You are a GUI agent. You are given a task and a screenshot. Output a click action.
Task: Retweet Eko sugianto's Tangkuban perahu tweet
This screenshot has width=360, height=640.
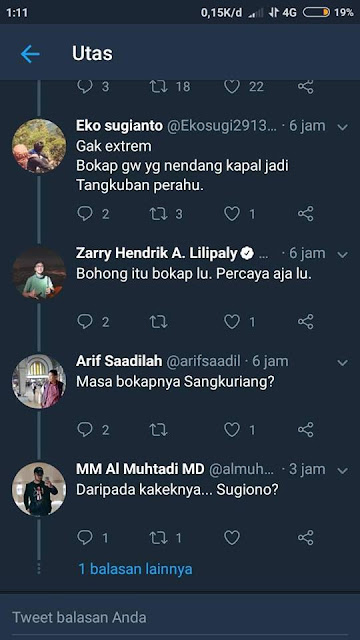pyautogui.click(x=158, y=213)
